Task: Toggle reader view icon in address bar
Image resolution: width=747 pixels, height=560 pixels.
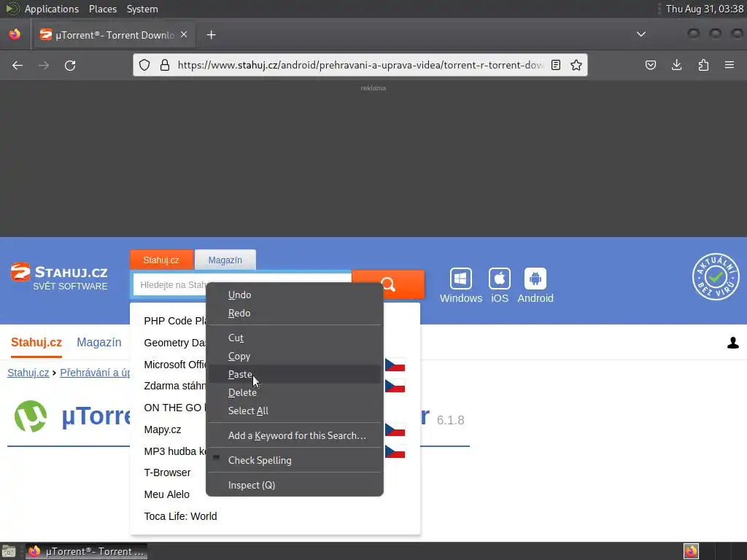Action: tap(555, 65)
